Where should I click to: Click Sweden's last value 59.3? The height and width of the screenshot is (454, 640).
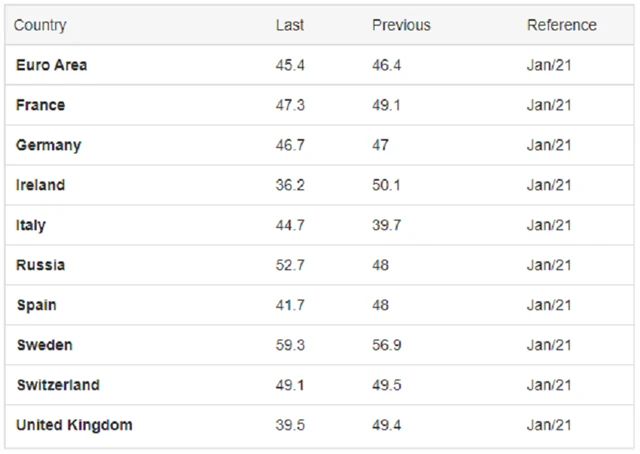(290, 345)
